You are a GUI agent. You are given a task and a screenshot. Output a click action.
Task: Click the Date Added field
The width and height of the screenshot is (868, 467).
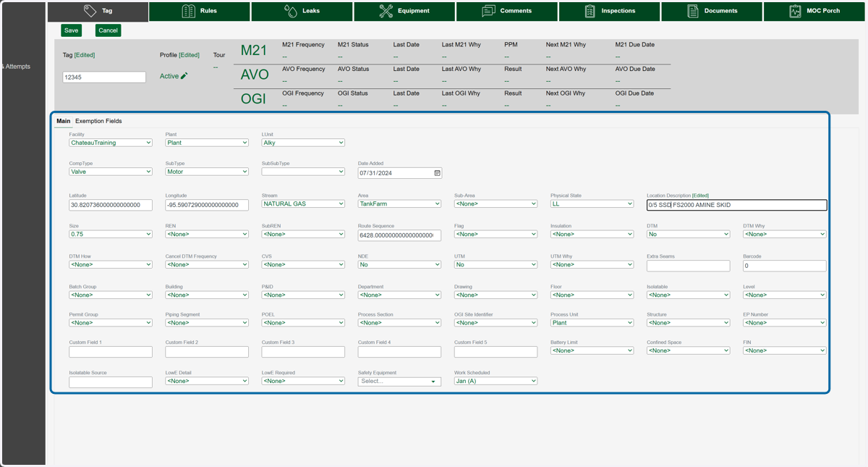point(399,173)
